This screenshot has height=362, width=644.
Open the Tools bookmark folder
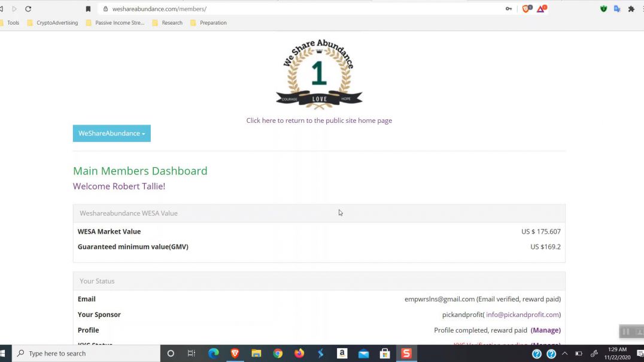[10, 23]
